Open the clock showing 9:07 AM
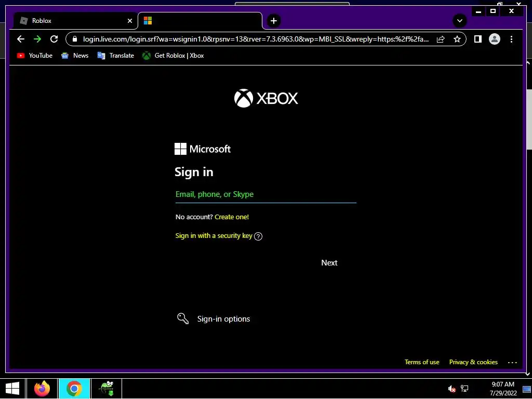 coord(503,389)
